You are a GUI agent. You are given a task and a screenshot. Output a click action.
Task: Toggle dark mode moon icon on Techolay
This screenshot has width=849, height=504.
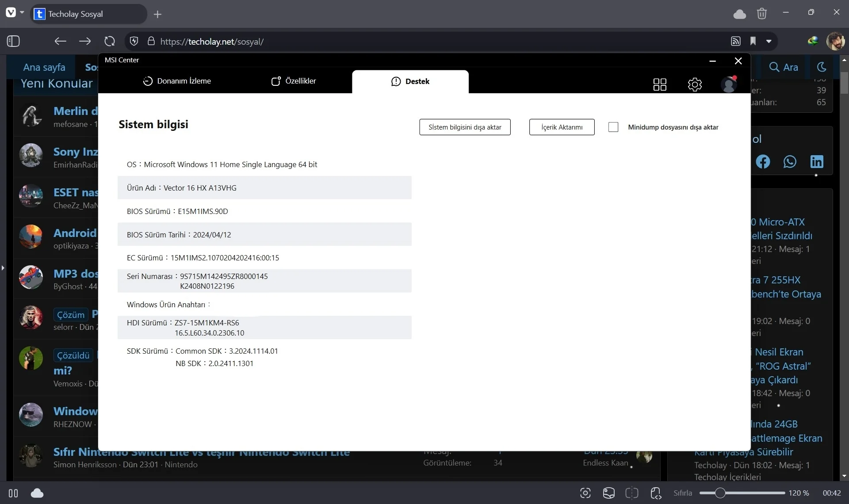(822, 67)
